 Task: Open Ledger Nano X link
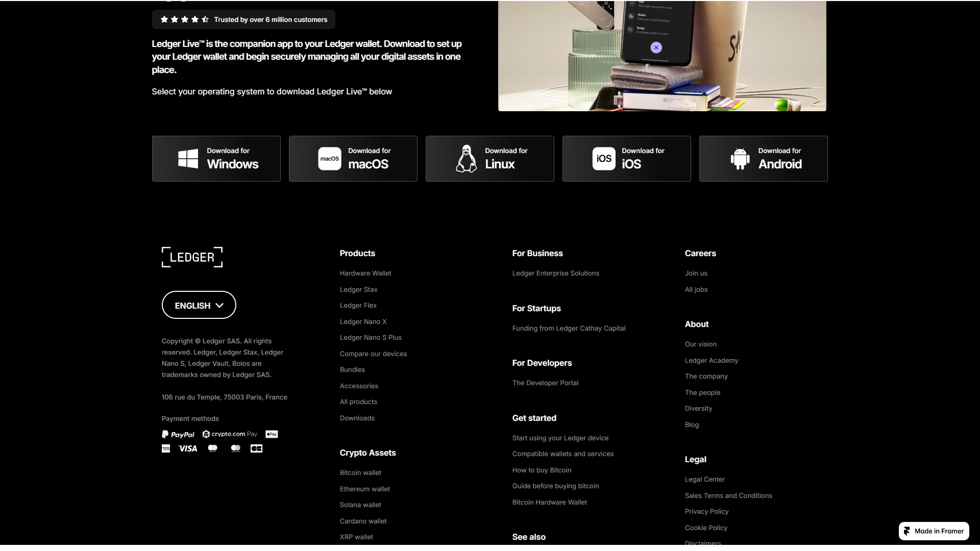[x=363, y=322]
